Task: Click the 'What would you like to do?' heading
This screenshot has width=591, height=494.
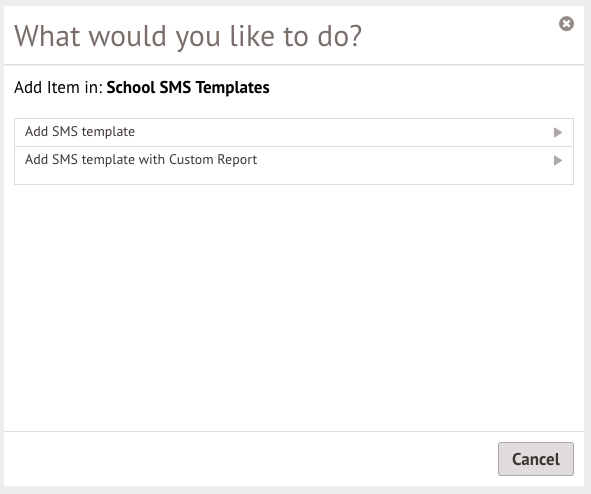Action: (x=188, y=37)
